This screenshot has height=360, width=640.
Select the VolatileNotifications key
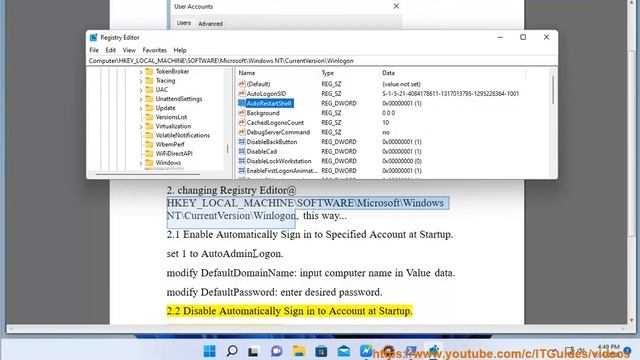pos(182,135)
